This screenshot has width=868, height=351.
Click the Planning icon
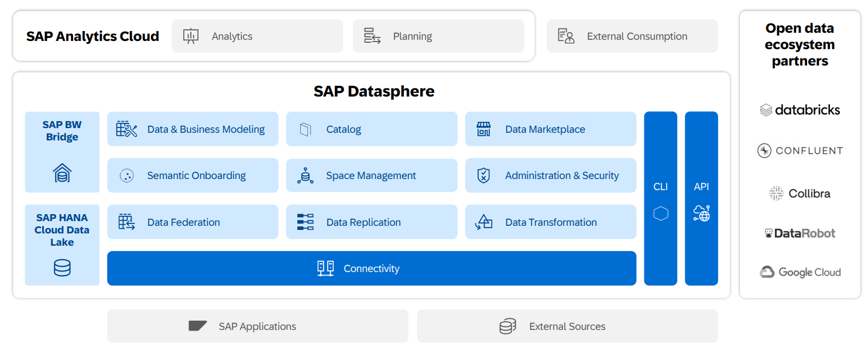coord(372,36)
